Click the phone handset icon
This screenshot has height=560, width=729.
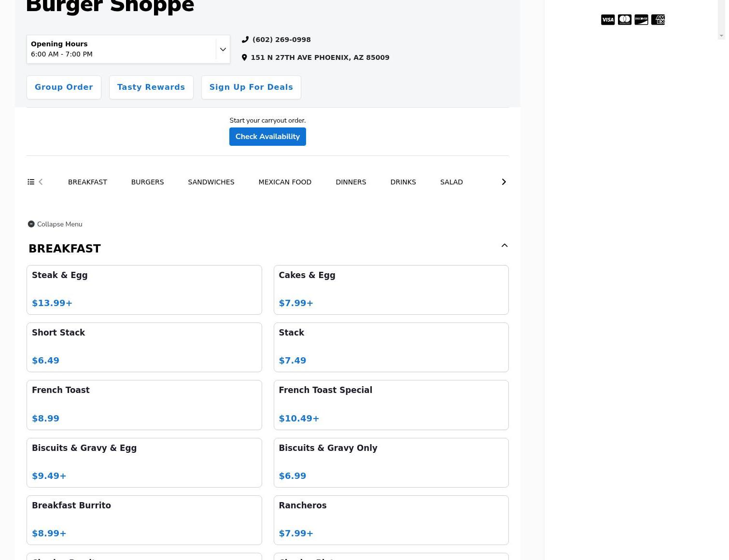245,40
